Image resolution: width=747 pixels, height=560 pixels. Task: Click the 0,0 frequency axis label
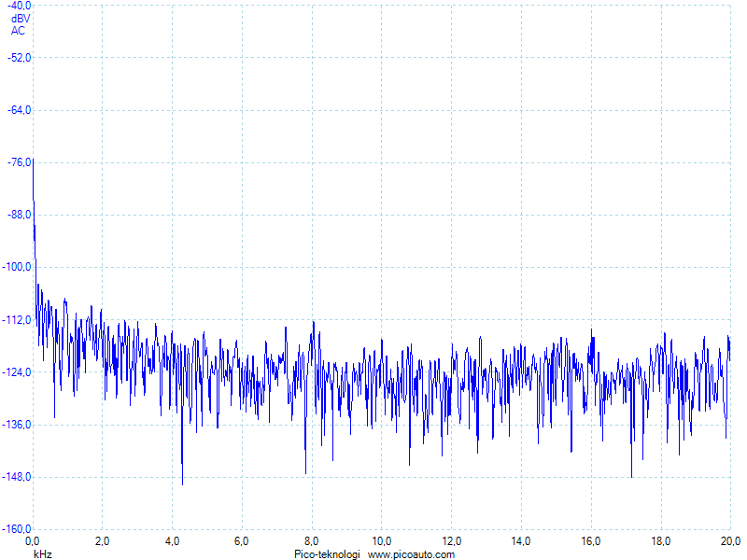click(33, 541)
